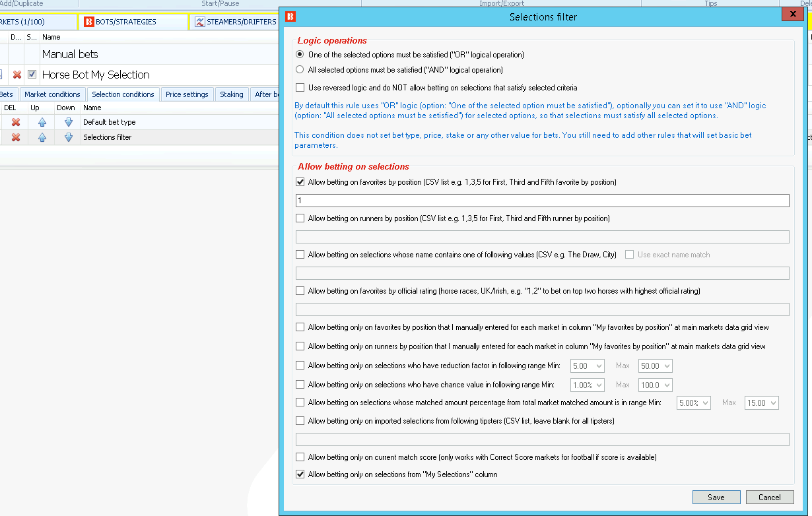Move Default bet type rule up
Screen dimensions: 812x516
tap(42, 122)
